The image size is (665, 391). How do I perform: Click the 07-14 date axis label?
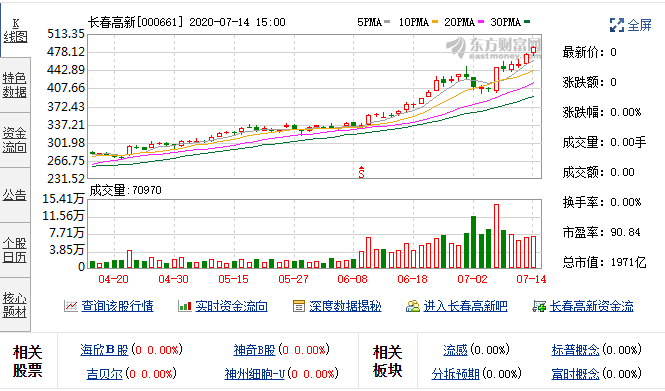pos(531,279)
